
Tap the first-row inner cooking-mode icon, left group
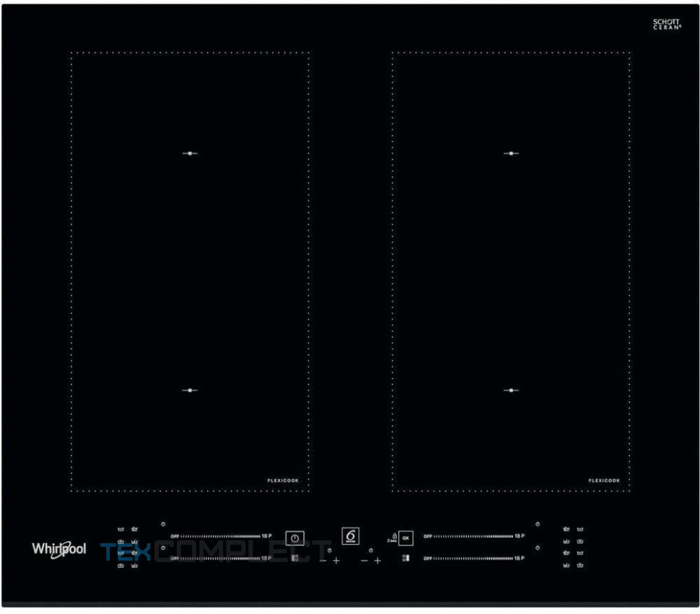[x=134, y=529]
